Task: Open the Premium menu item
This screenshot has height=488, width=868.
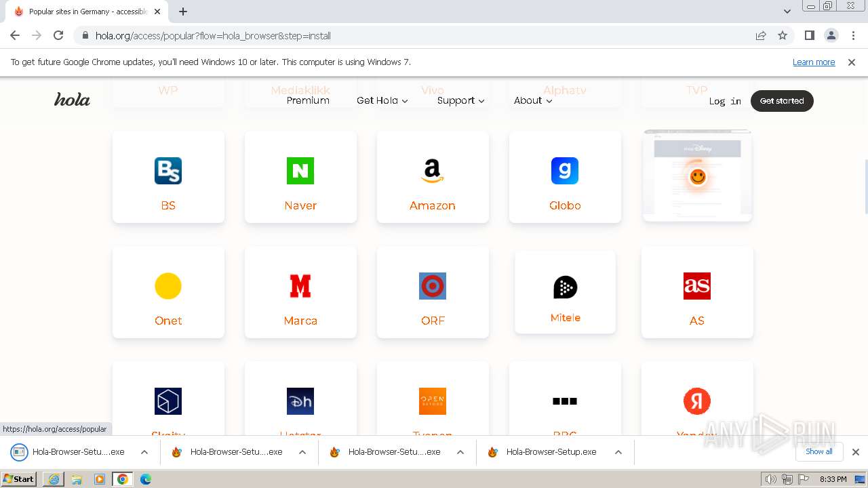Action: [308, 100]
